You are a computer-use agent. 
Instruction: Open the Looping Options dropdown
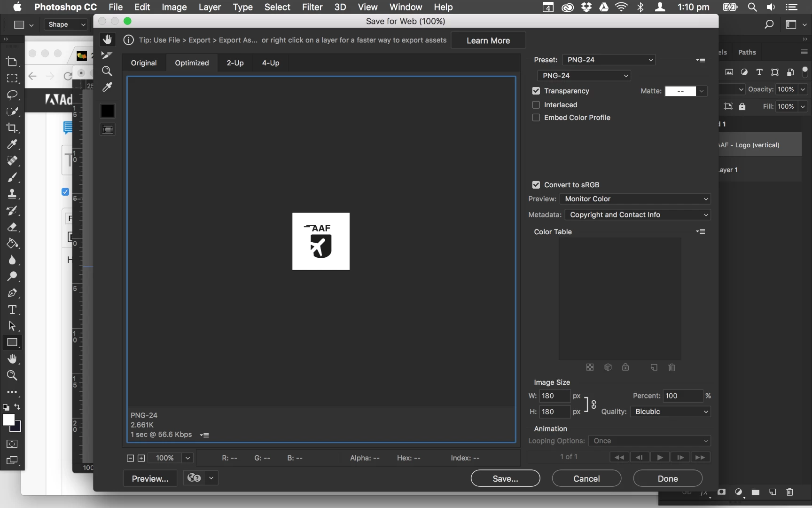(x=649, y=441)
